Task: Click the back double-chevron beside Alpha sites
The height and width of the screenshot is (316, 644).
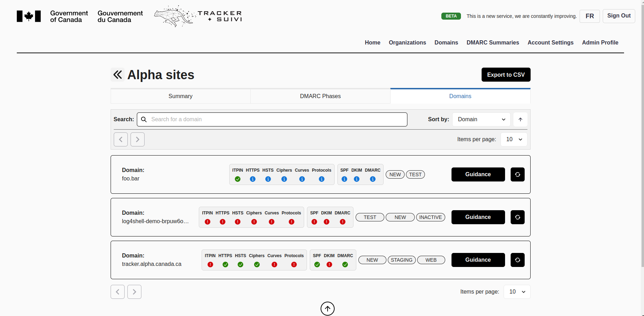Action: [x=118, y=75]
